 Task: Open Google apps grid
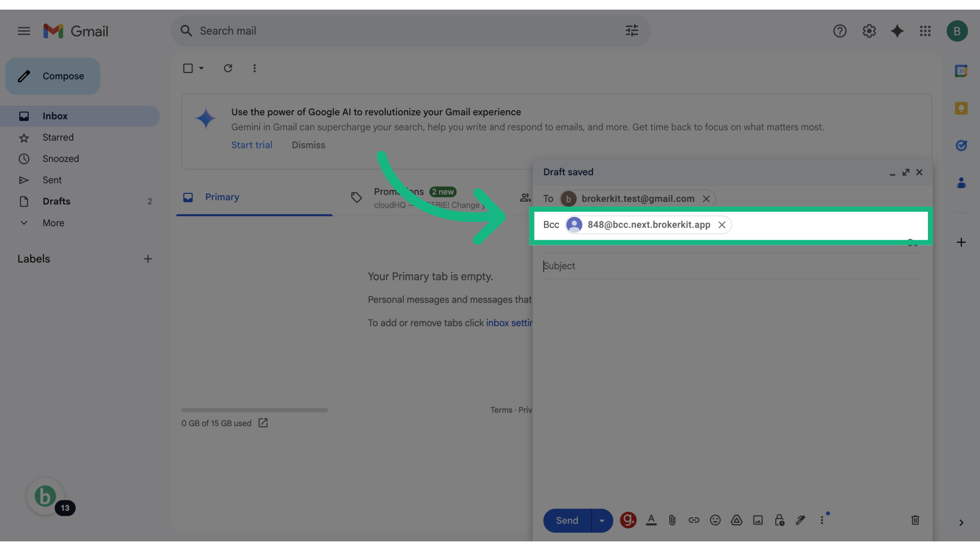click(925, 31)
